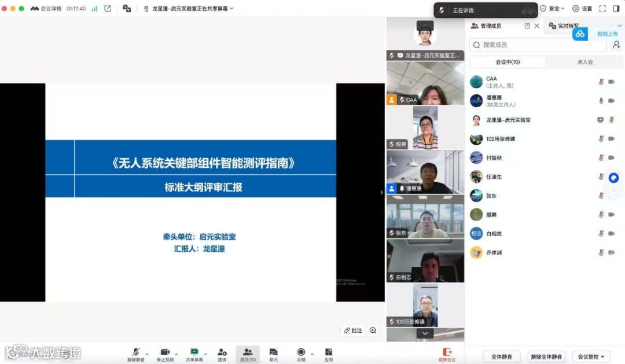625x364 pixels.
Task: Select 102所张修建 video thumbnail
Action: tap(425, 305)
